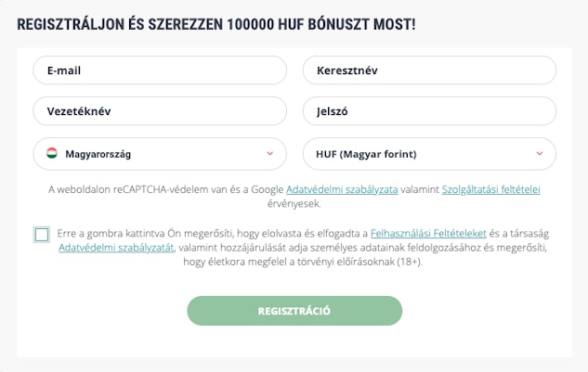This screenshot has height=372, width=588.
Task: Click the Hungarian flag icon
Action: tap(53, 153)
